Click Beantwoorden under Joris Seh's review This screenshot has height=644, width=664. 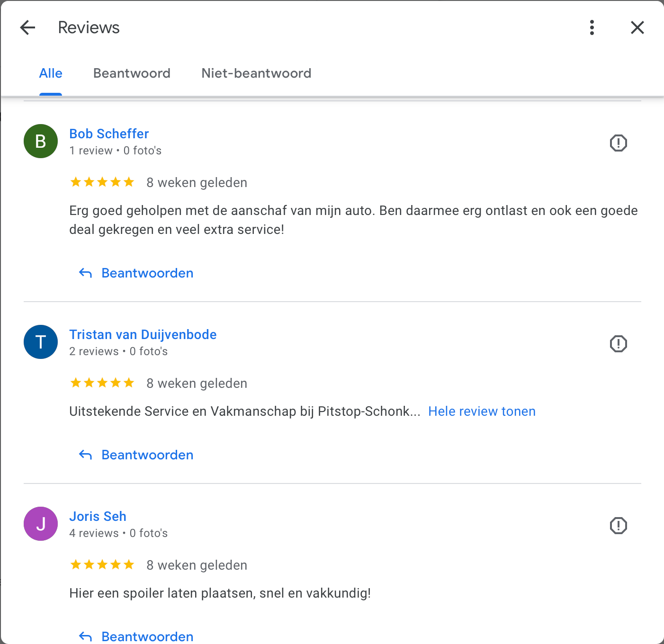click(136, 636)
